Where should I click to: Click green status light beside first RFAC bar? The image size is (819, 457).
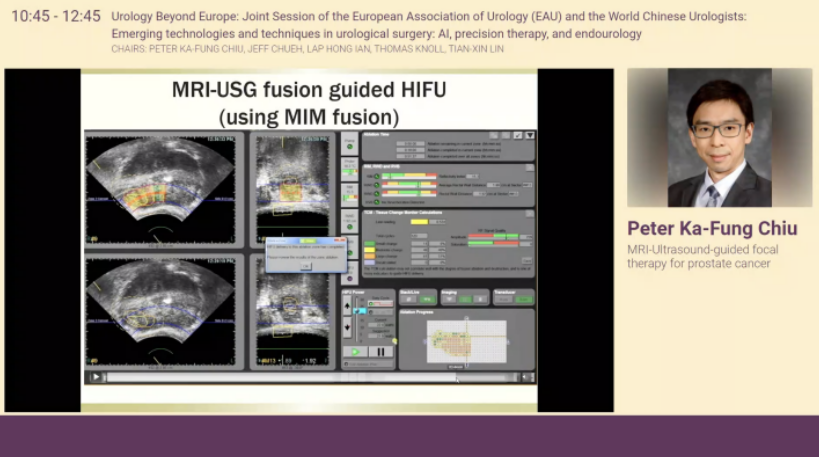click(x=377, y=185)
